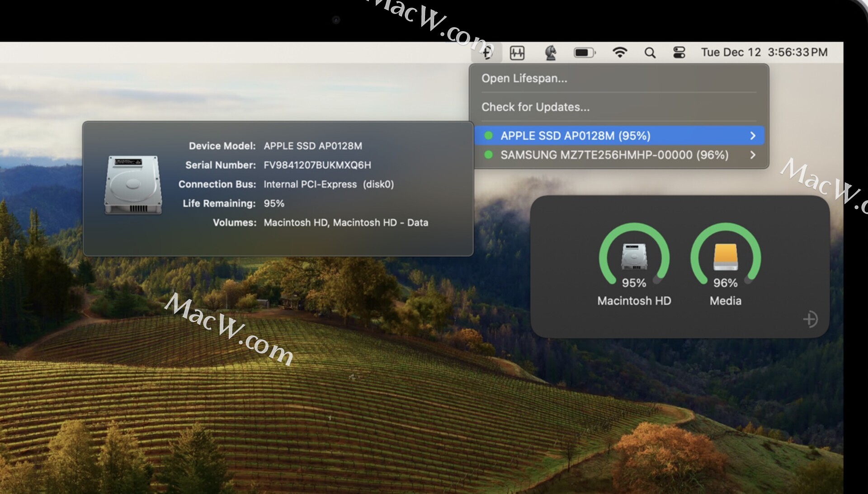This screenshot has width=868, height=494.
Task: Click the orange Media drive icon in widget
Action: 726,256
